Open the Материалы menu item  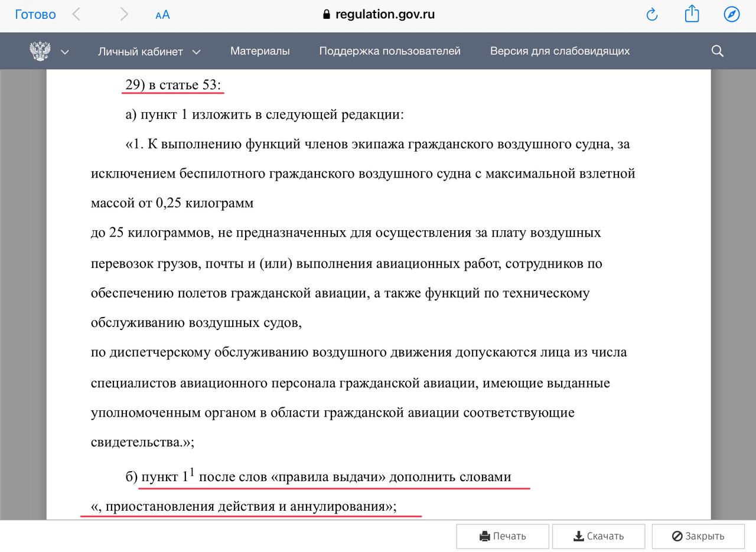pos(260,51)
